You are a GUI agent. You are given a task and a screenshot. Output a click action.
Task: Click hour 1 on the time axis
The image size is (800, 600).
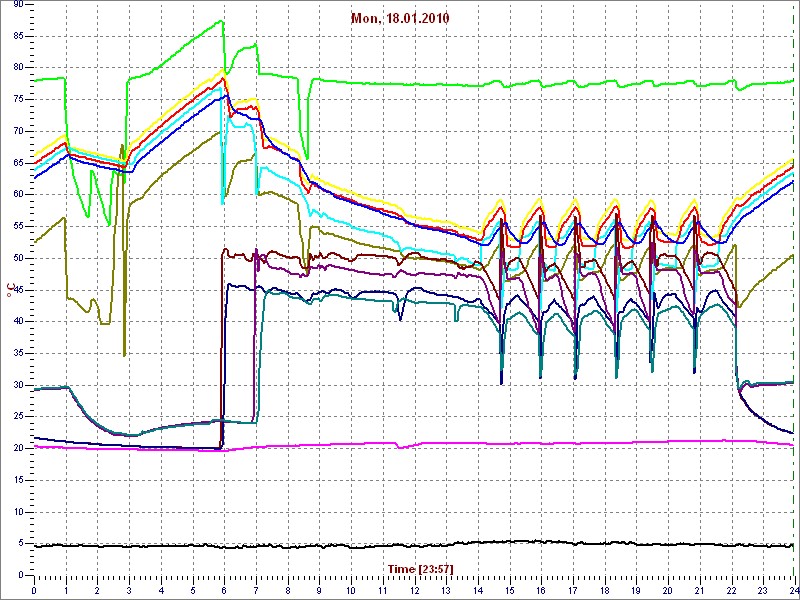pos(66,590)
